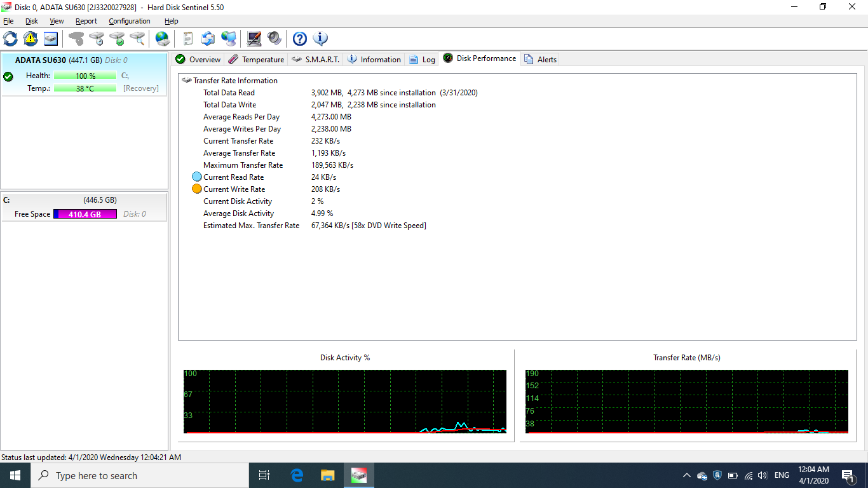Click the Refresh disk status toolbar icon
The width and height of the screenshot is (868, 488).
click(11, 39)
